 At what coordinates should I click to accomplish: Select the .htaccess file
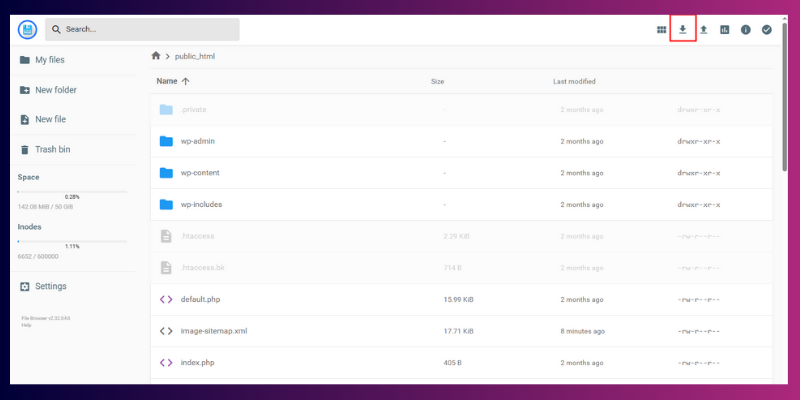pos(461,236)
